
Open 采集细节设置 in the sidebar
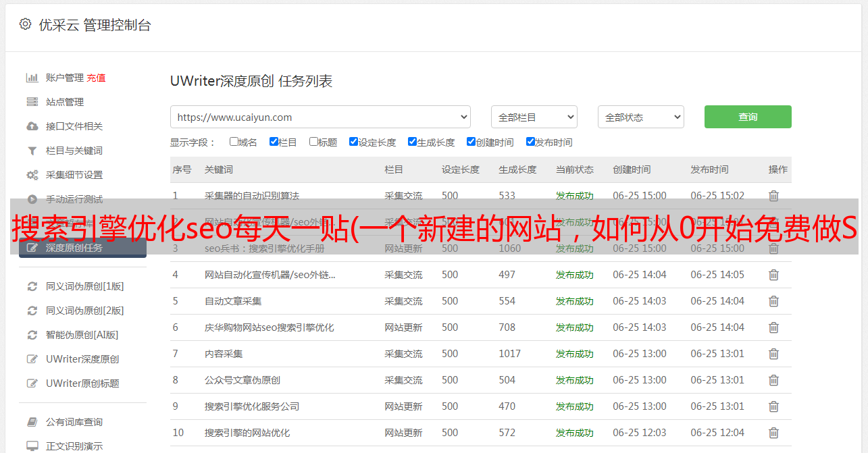click(x=74, y=175)
